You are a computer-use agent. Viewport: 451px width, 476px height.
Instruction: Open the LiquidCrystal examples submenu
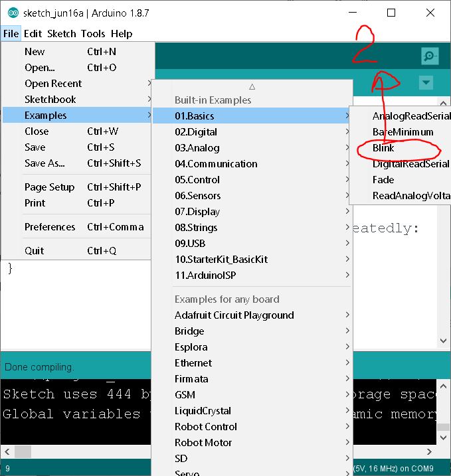(x=252, y=411)
